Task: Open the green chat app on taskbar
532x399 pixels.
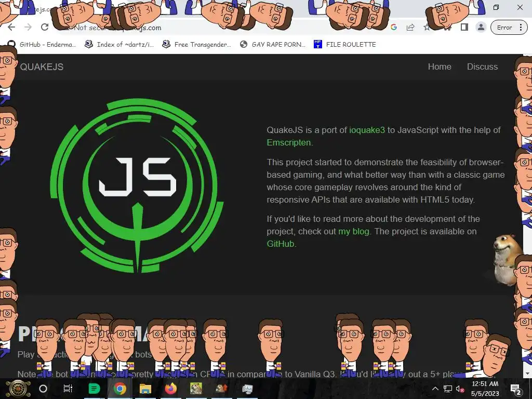Action: click(x=94, y=389)
